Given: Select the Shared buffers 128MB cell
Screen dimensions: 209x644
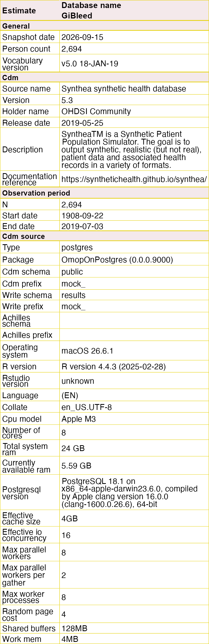Looking at the screenshot, I should click(x=134, y=628).
